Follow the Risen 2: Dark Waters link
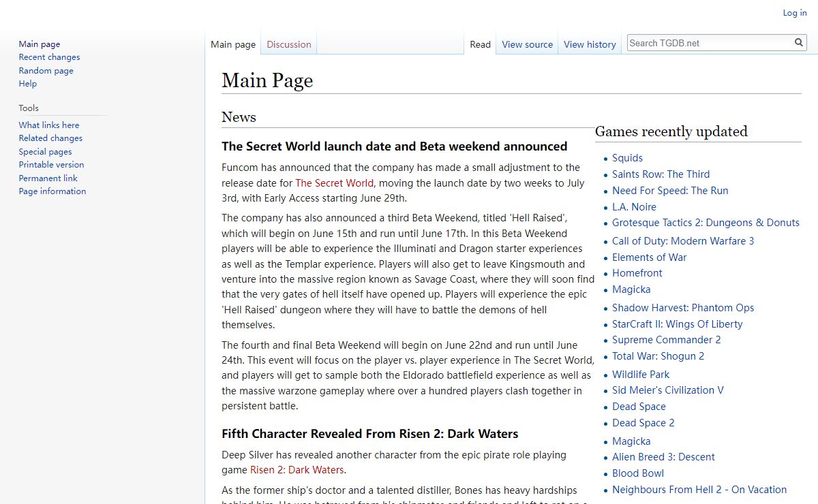 297,470
